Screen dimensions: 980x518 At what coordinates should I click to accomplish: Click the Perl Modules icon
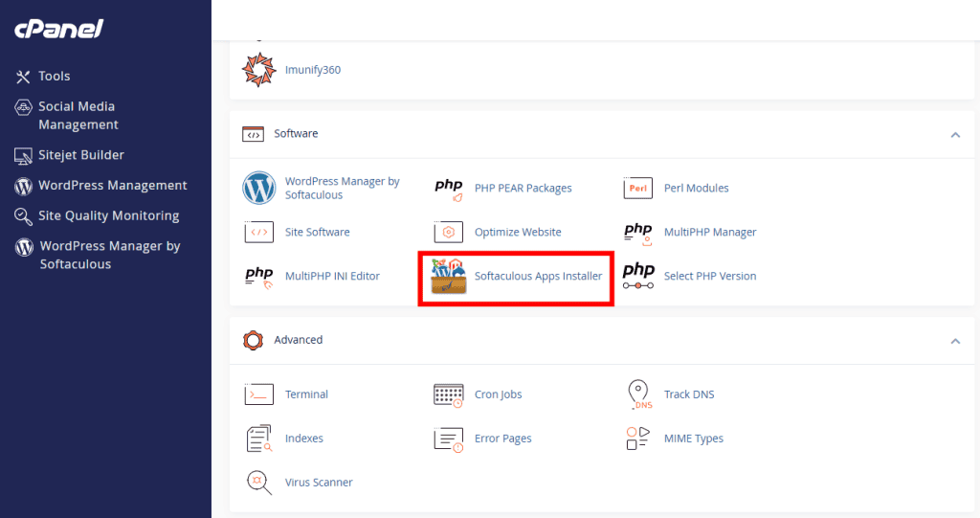point(638,189)
